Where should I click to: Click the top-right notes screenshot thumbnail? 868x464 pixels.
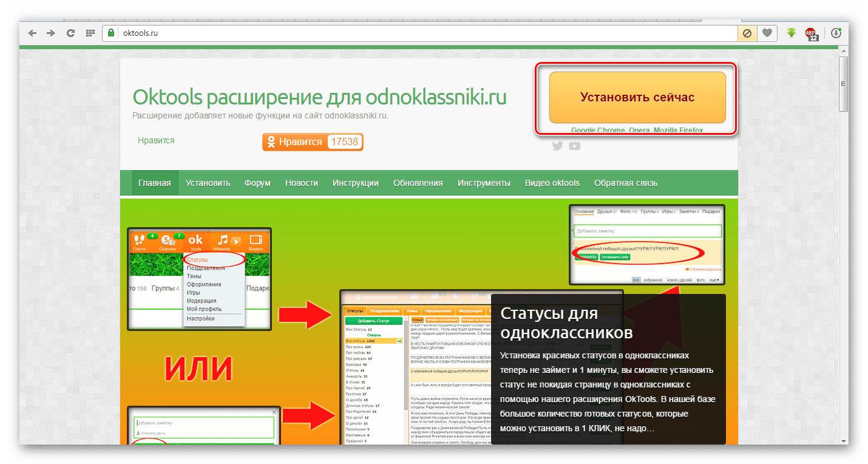[x=647, y=244]
